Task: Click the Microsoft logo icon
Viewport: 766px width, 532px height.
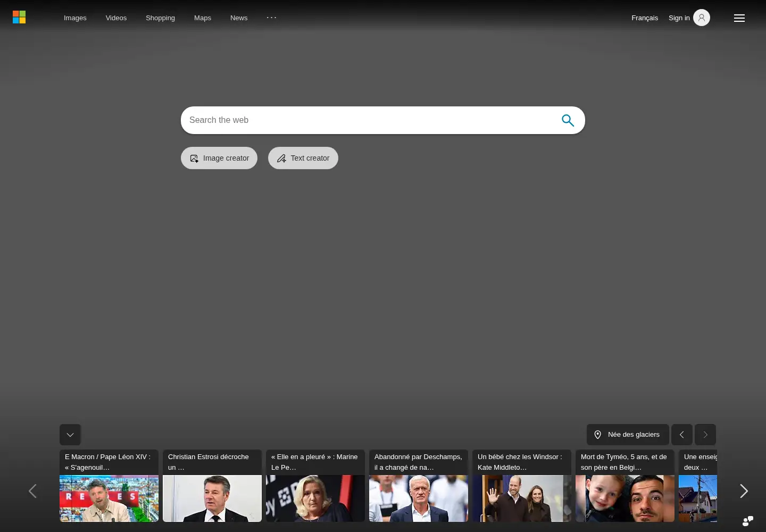Action: [19, 18]
